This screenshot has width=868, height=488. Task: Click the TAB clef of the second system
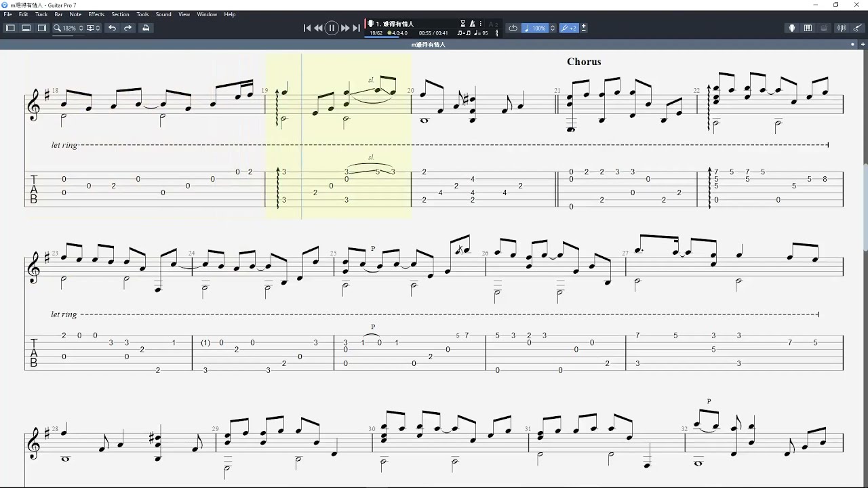click(x=34, y=353)
